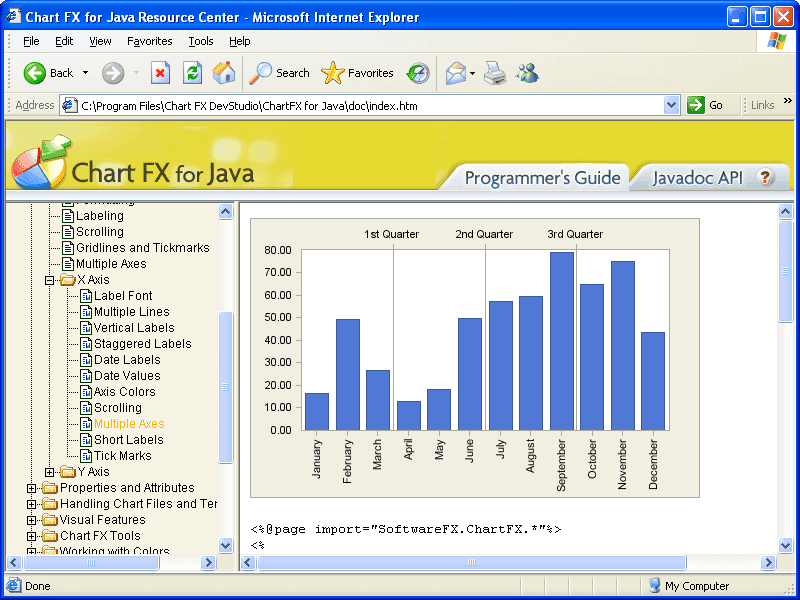Open the Multiple Lines topic
The image size is (800, 600).
pyautogui.click(x=131, y=312)
